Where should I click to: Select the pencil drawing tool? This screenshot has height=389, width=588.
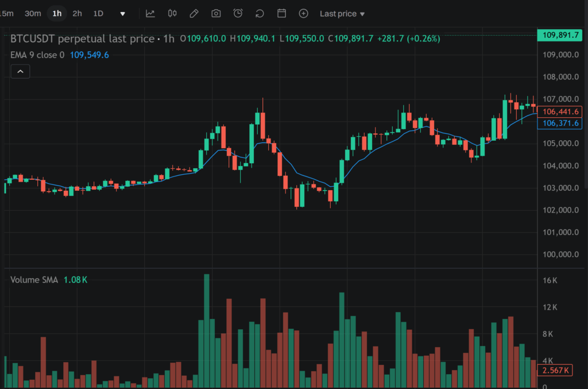[x=194, y=13]
